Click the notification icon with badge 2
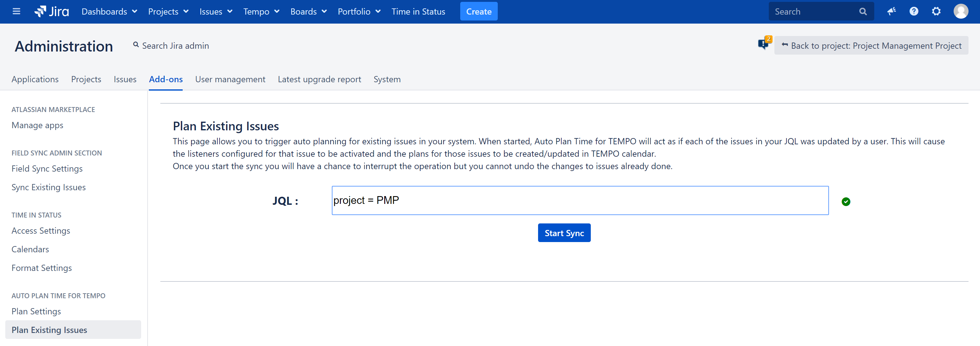 [764, 44]
